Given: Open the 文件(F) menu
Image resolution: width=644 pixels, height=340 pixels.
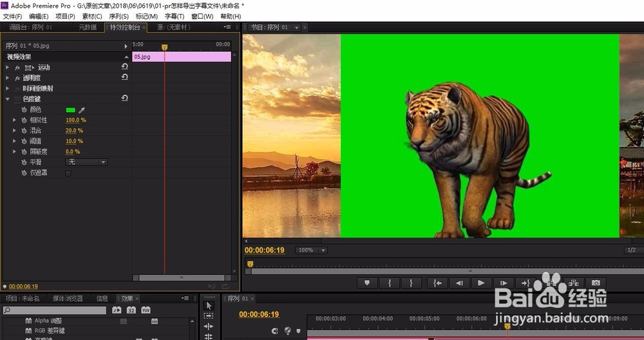Looking at the screenshot, I should (x=12, y=17).
